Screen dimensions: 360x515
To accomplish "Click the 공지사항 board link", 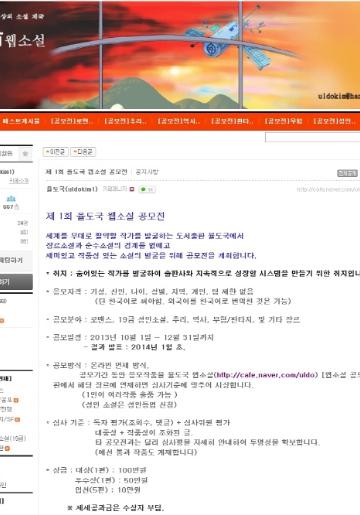I will pyautogui.click(x=147, y=172).
